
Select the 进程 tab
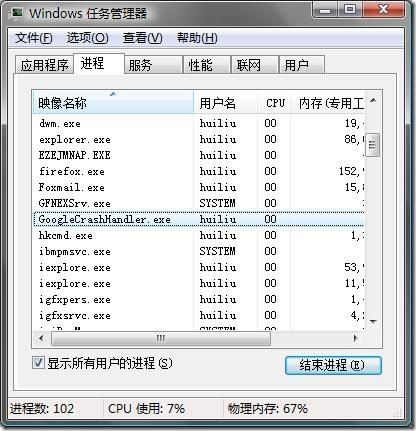click(x=99, y=63)
